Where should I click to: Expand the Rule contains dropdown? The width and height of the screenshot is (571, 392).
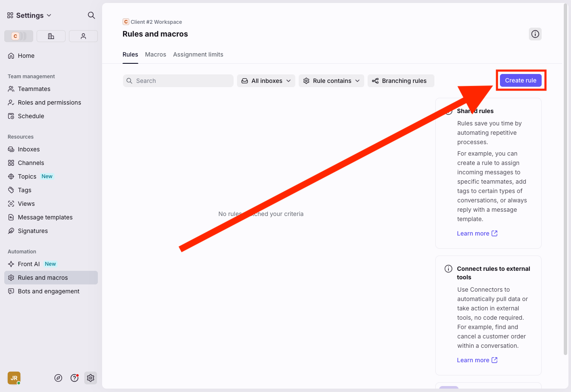tap(331, 81)
